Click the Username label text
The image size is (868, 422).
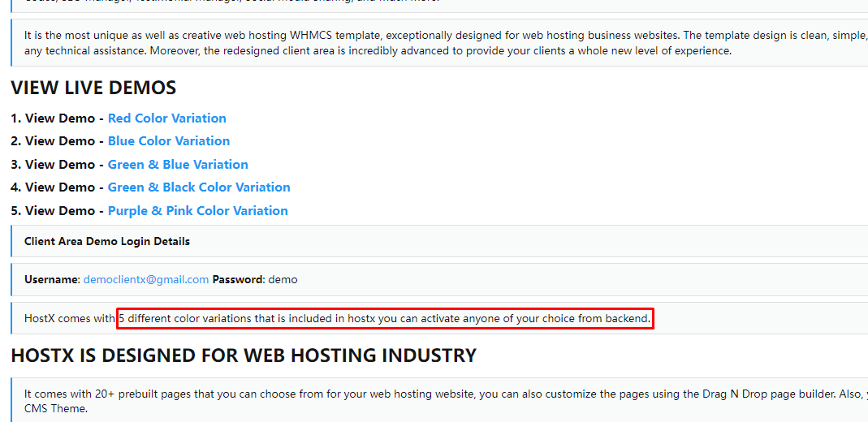53,280
